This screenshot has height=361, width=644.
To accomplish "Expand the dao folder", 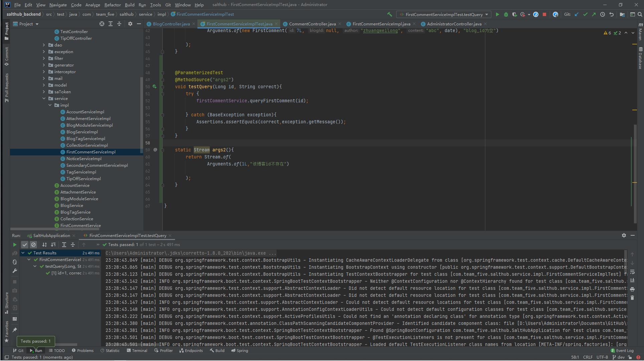I will [44, 45].
